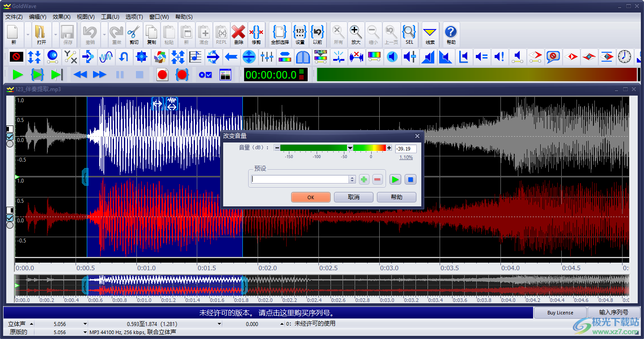
Task: Click the blue rewind button
Action: point(80,75)
